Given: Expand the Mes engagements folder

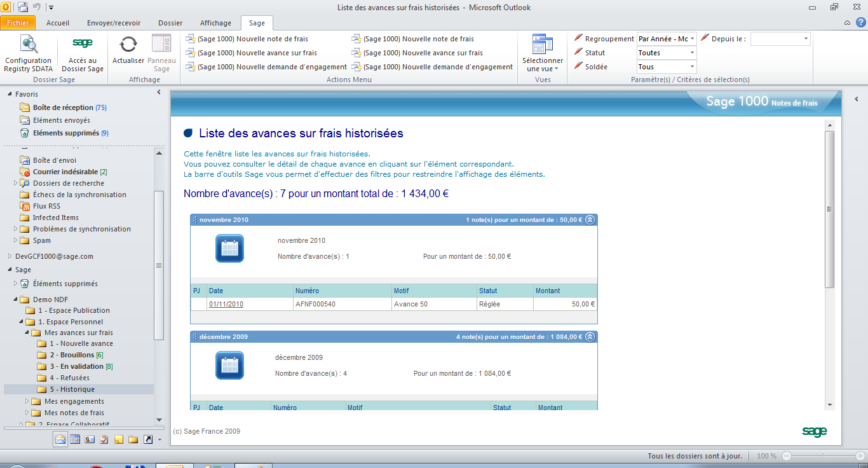Looking at the screenshot, I should [27, 401].
